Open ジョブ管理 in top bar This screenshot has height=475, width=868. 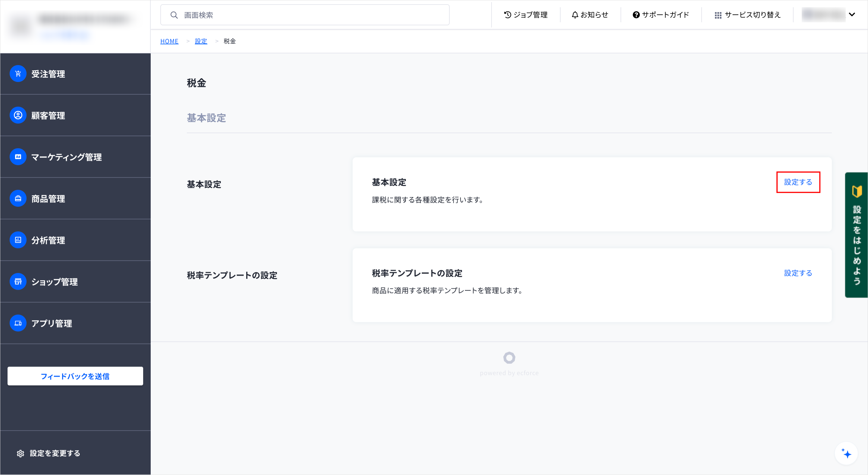pyautogui.click(x=526, y=15)
